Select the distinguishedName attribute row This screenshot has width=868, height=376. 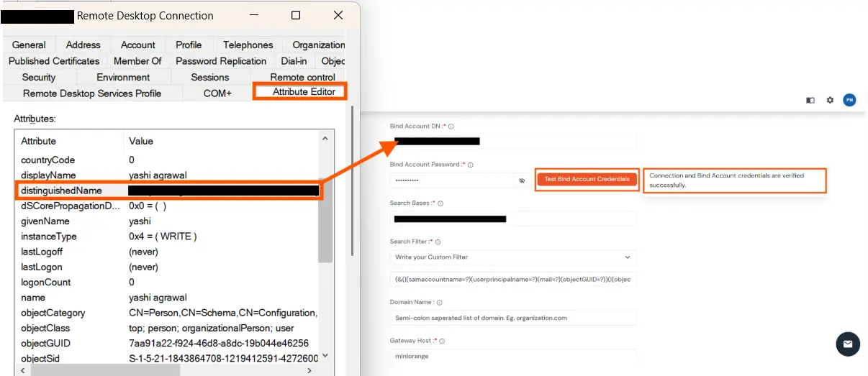coord(167,191)
